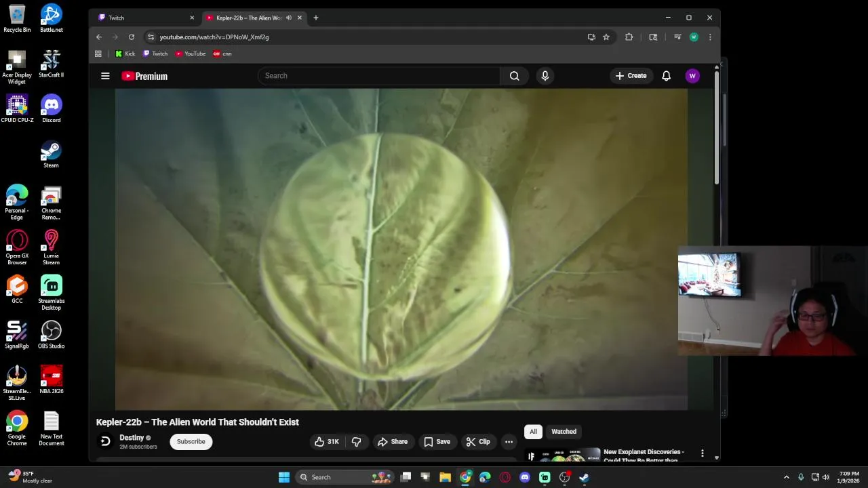Focus the YouTube search field

click(x=379, y=76)
